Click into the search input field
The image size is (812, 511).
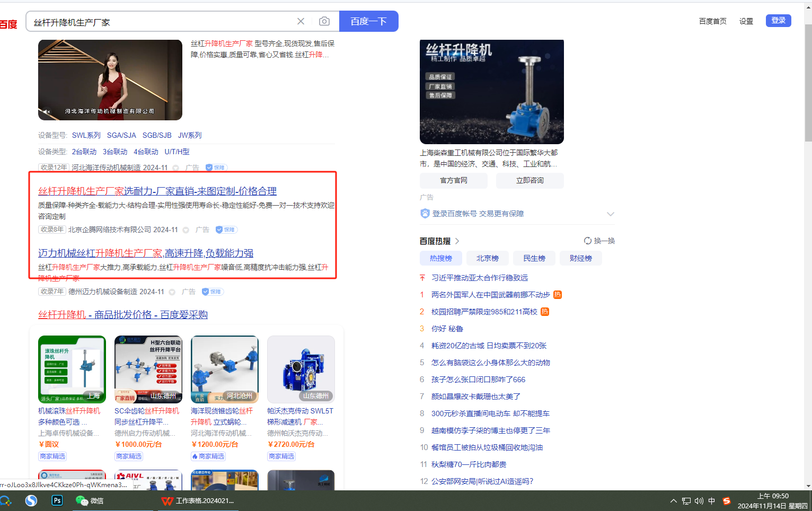[162, 22]
